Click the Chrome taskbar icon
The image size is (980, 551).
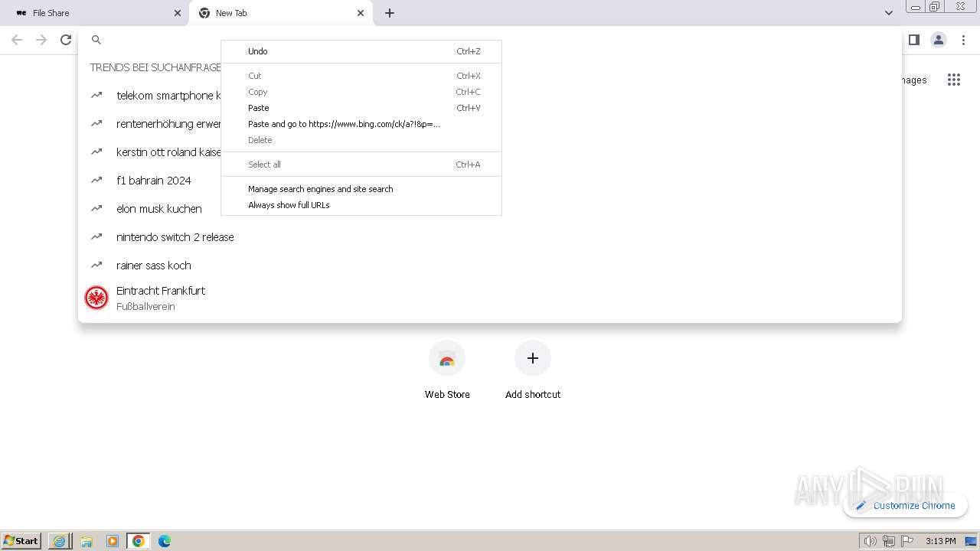(x=139, y=541)
